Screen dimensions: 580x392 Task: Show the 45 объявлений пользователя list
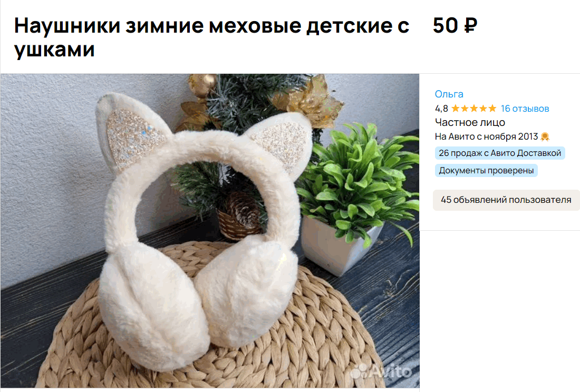tap(506, 200)
